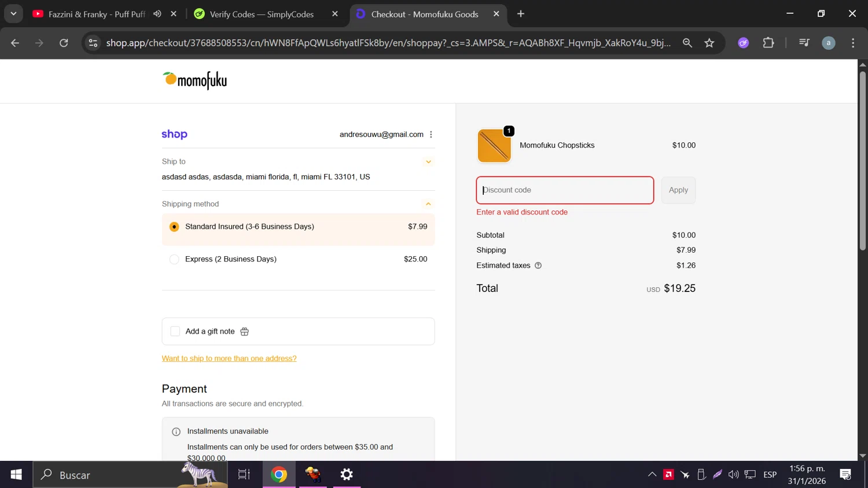The height and width of the screenshot is (488, 868).
Task: Click the Payment heading
Action: point(184,389)
